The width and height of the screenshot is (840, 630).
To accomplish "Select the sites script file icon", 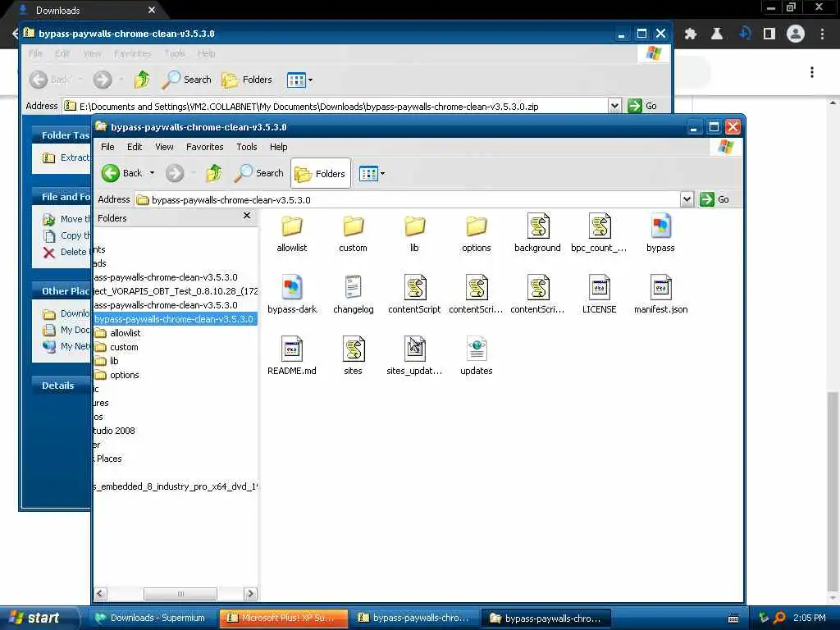I will (353, 349).
